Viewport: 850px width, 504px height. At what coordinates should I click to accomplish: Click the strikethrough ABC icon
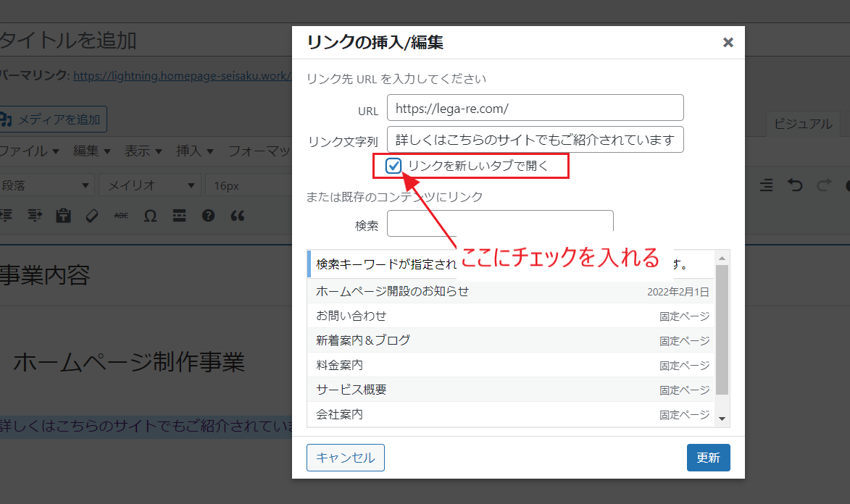point(121,216)
